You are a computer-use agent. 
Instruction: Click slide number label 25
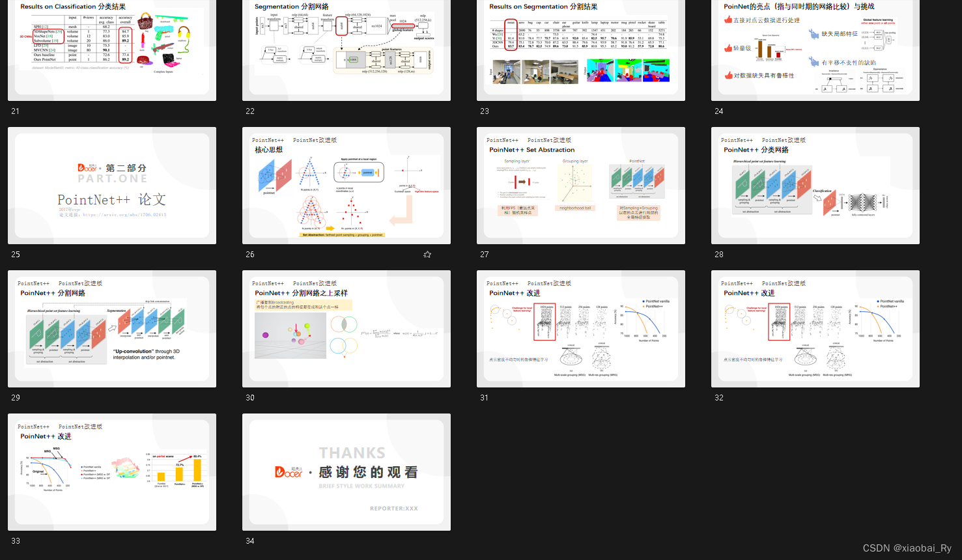(16, 255)
